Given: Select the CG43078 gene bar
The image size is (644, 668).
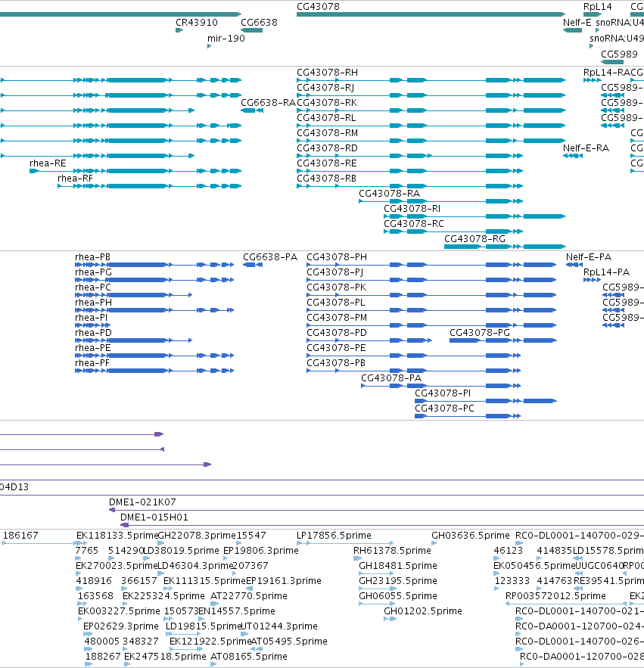Looking at the screenshot, I should coord(431,14).
